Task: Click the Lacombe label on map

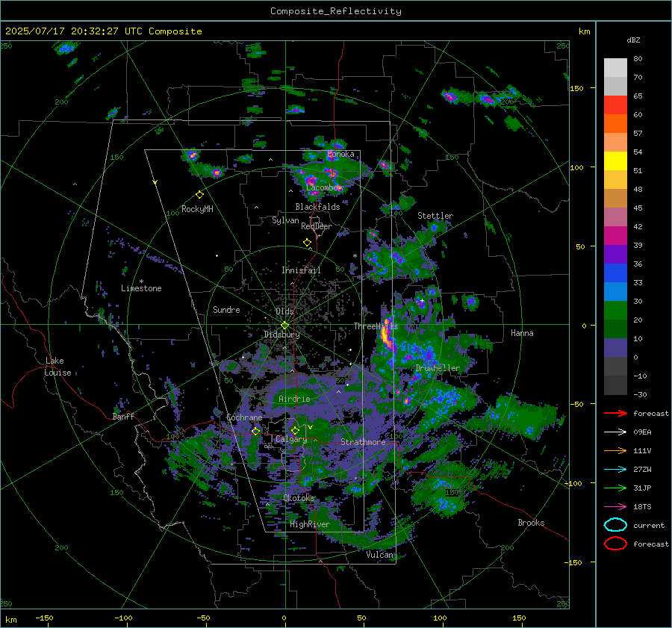Action: click(323, 187)
